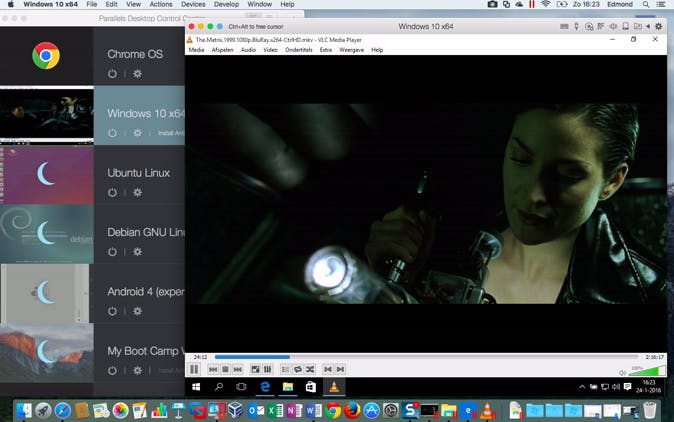This screenshot has height=422, width=674.
Task: Toggle the VLC playlist view button
Action: tap(285, 369)
